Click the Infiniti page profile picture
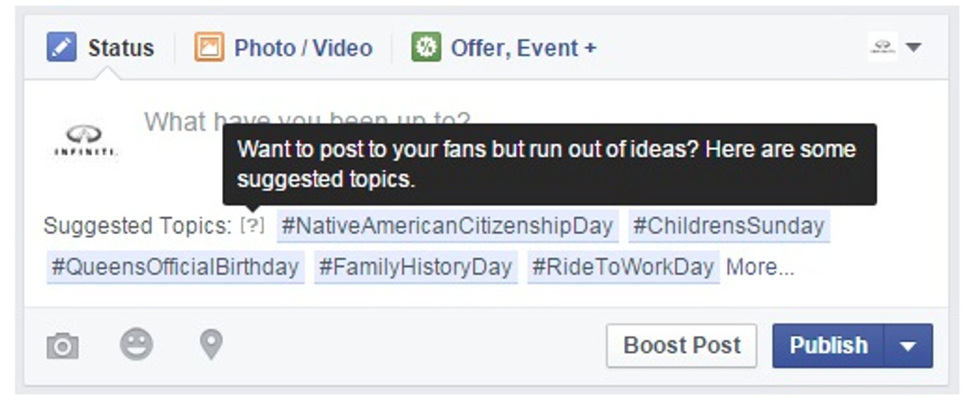This screenshot has height=400, width=980. click(x=85, y=141)
